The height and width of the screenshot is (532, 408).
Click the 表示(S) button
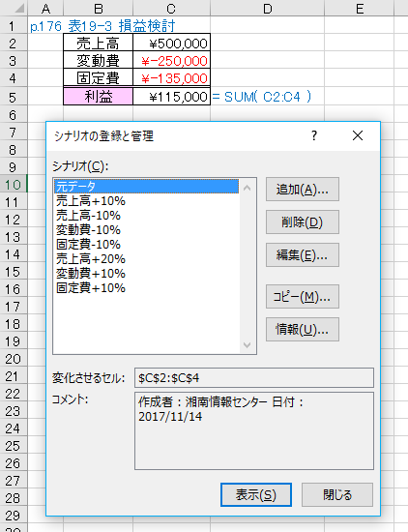coord(256,494)
